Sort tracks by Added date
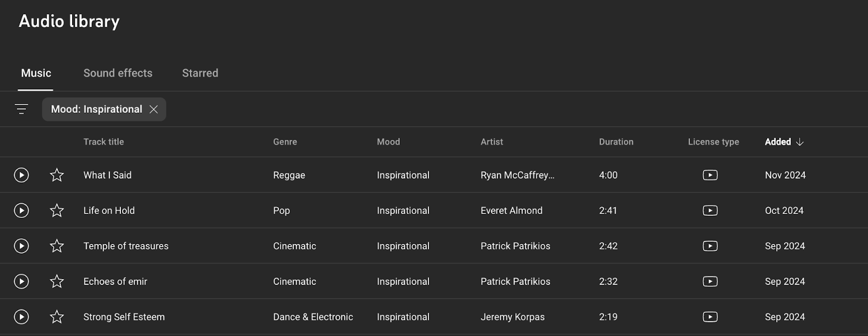The width and height of the screenshot is (868, 336). [x=778, y=141]
